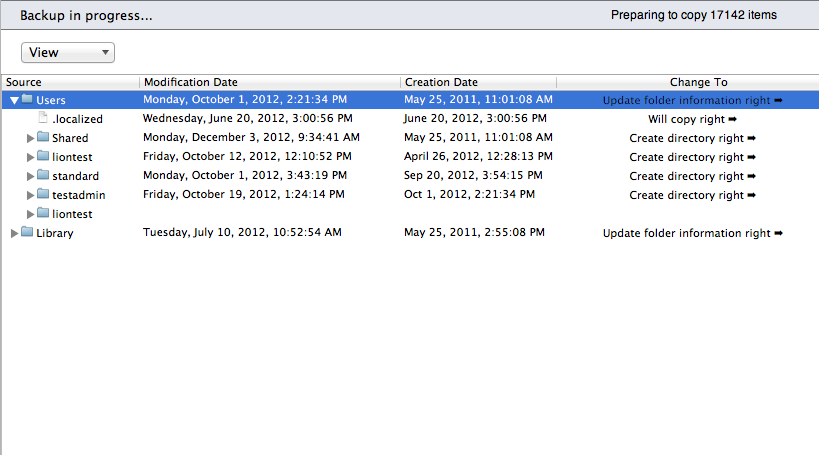Click 'Sep 20, 2012, 3:54:15 PM' creation date
819x455 pixels.
coord(473,175)
